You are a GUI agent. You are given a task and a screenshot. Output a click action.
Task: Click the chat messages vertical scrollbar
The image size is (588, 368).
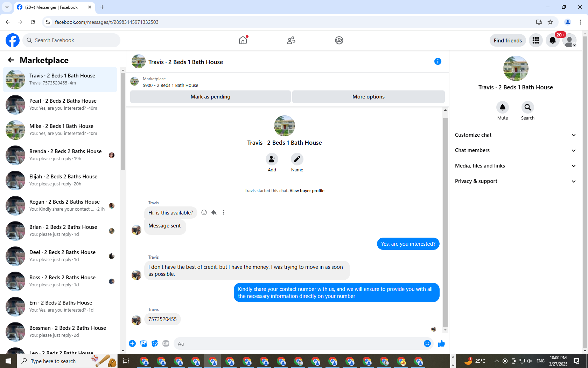click(445, 222)
